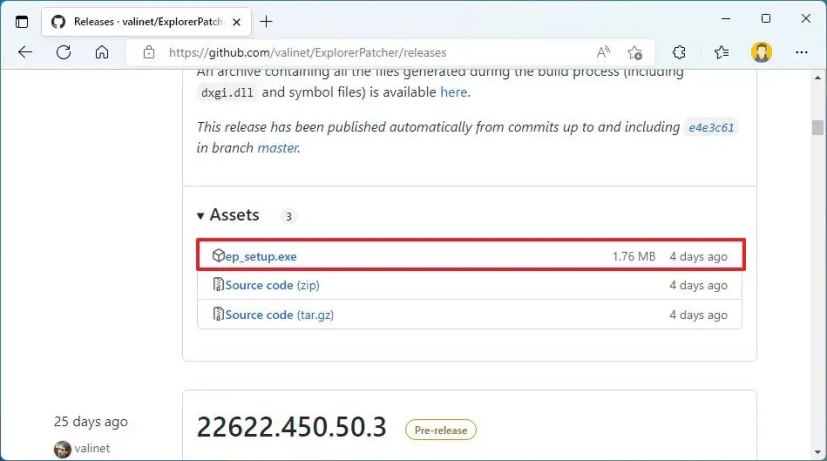Maximize the browser window

(x=766, y=18)
